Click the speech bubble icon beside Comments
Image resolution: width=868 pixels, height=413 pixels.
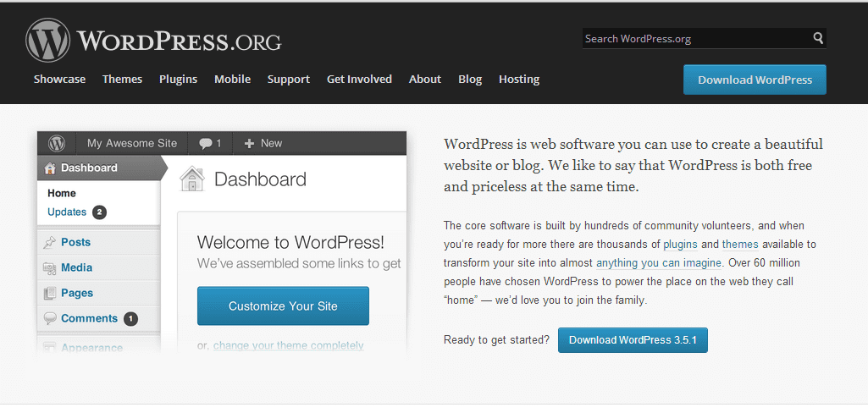click(50, 318)
